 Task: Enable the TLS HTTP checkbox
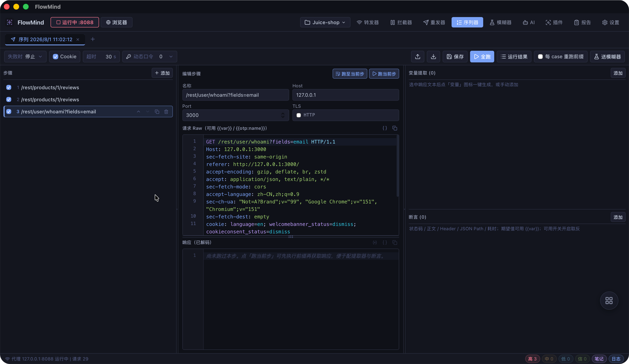pos(298,115)
